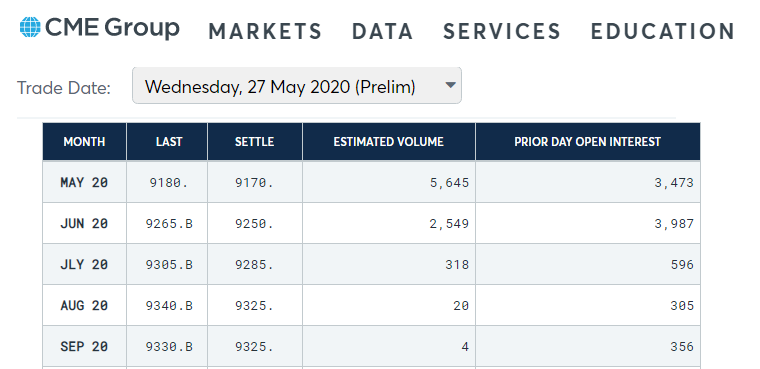Click the CME Group wordmark
Screen dimensions: 760x369
(x=112, y=28)
